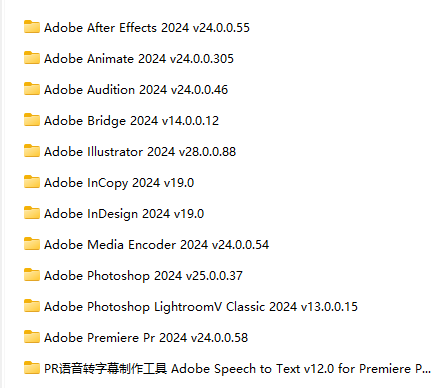The width and height of the screenshot is (439, 388).
Task: Click the Adobe Photoshop 2024 v25.0.0.37 label
Action: [x=143, y=276]
